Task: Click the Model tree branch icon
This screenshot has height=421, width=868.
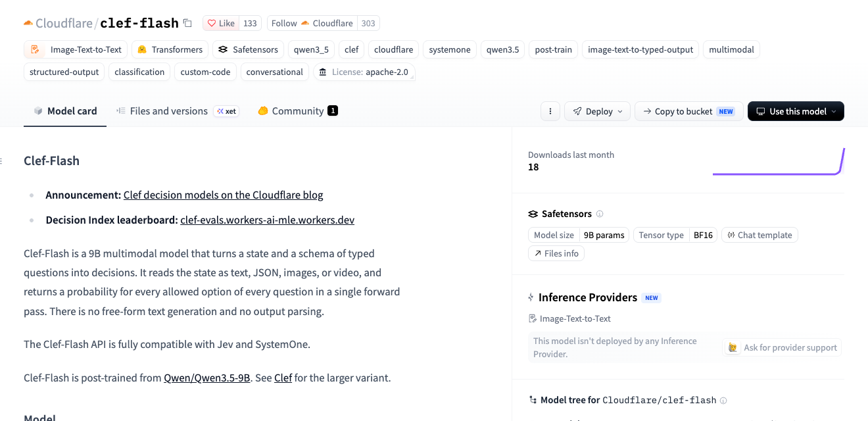Action: [x=533, y=400]
